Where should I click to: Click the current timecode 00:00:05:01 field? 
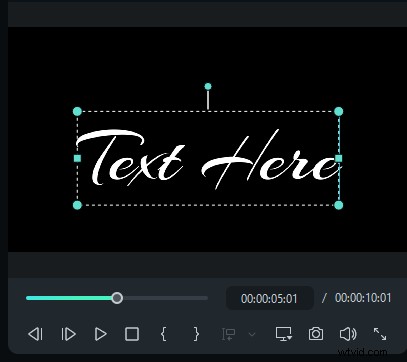click(269, 298)
